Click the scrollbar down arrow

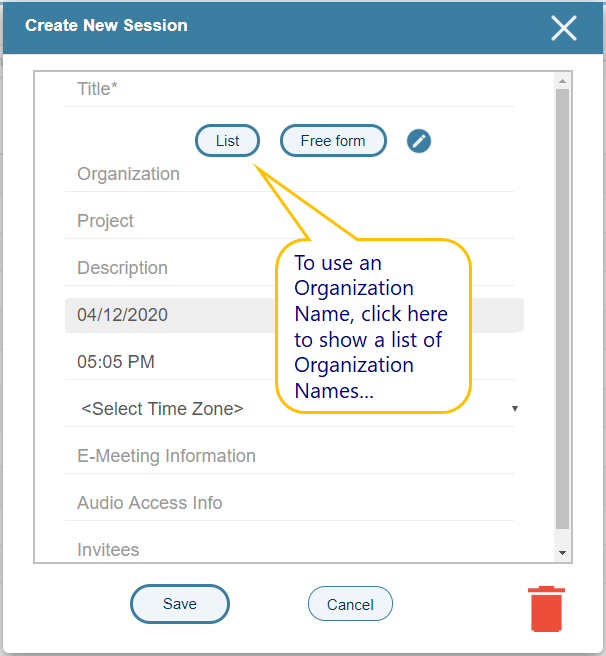pos(562,552)
